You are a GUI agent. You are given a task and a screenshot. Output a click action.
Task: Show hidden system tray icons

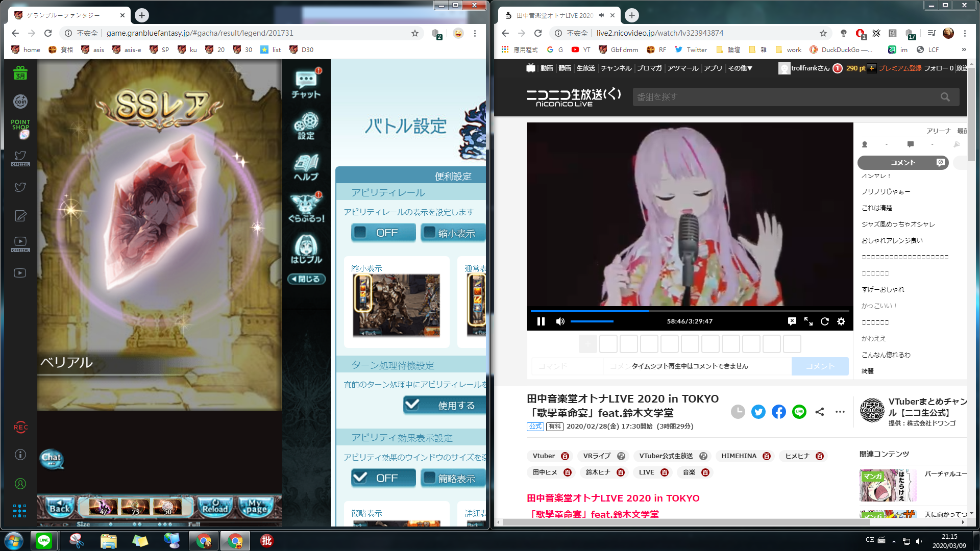pyautogui.click(x=894, y=541)
